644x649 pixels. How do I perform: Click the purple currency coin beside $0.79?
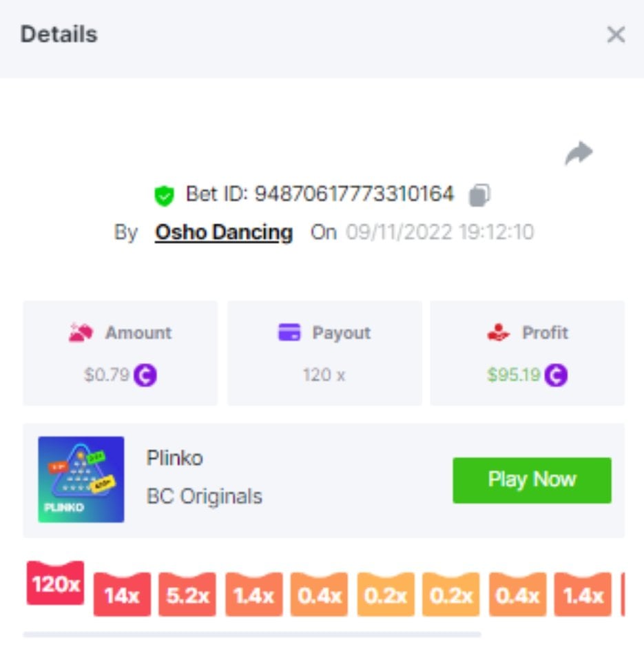[x=145, y=375]
